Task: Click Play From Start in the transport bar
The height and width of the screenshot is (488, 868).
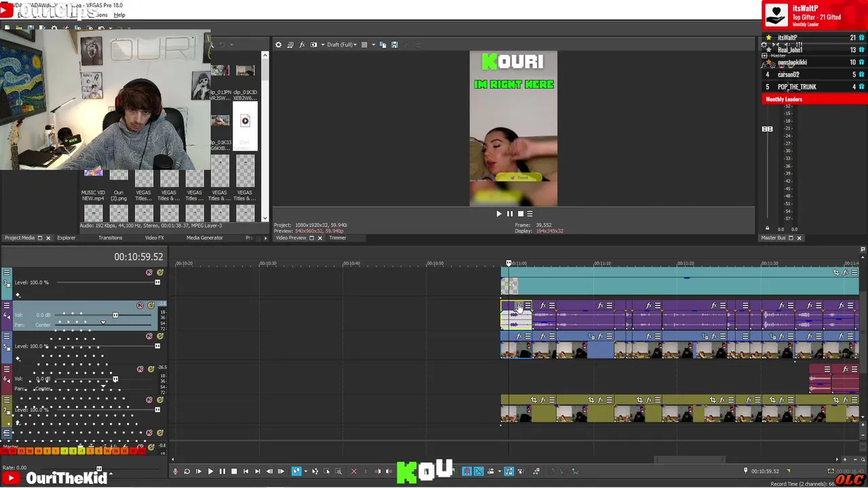Action: pos(199,471)
